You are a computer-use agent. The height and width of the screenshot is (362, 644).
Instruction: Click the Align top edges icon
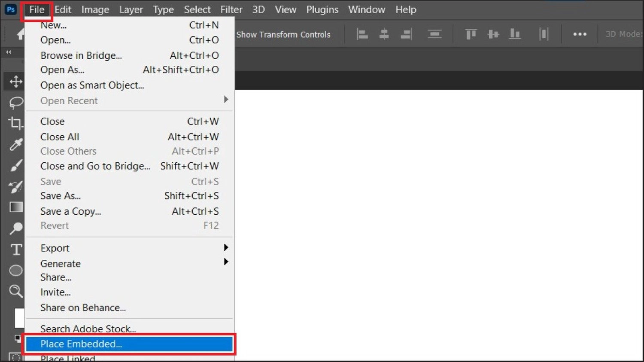[471, 34]
